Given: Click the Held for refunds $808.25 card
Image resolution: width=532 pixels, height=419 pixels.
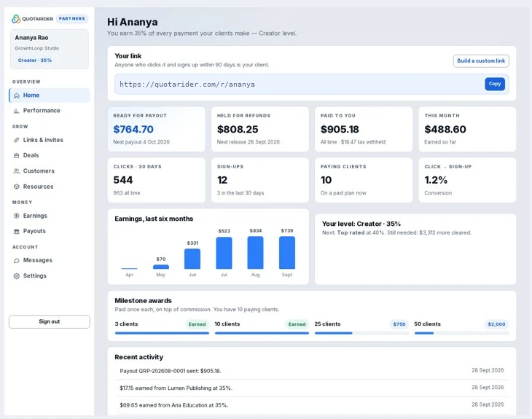Looking at the screenshot, I should tap(260, 129).
